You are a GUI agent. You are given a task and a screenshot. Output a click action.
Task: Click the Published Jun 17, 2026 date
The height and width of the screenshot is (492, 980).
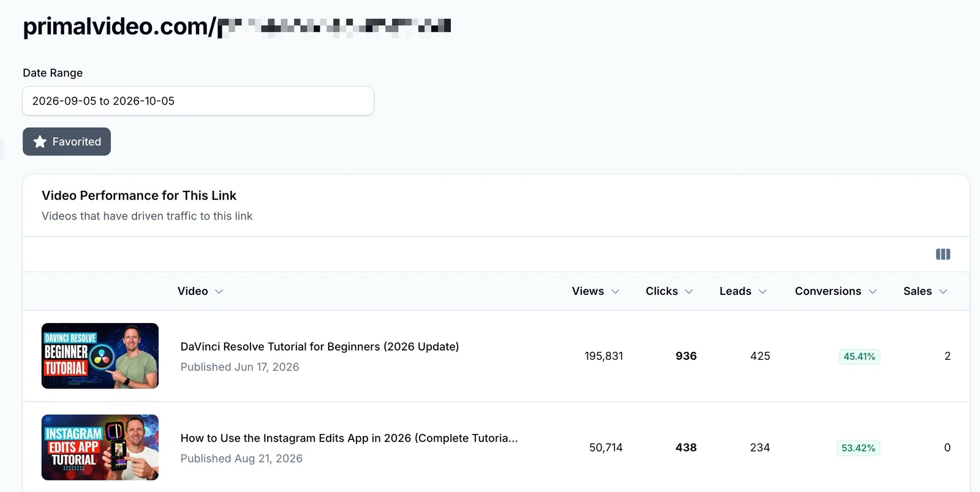[x=239, y=367]
